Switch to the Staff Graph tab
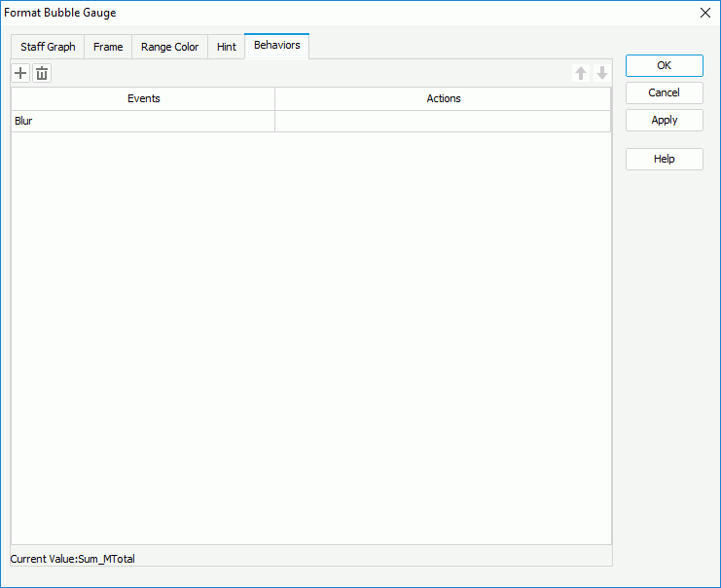721x588 pixels. coord(48,47)
